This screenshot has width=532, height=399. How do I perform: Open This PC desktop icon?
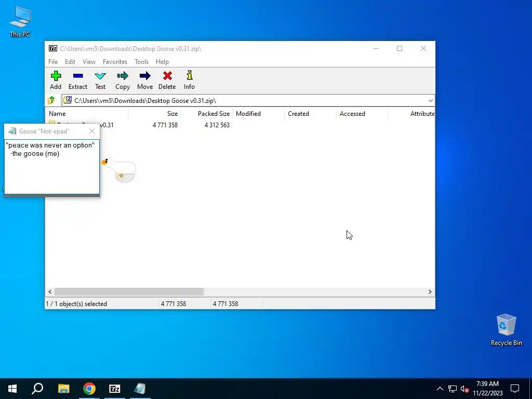[x=20, y=21]
